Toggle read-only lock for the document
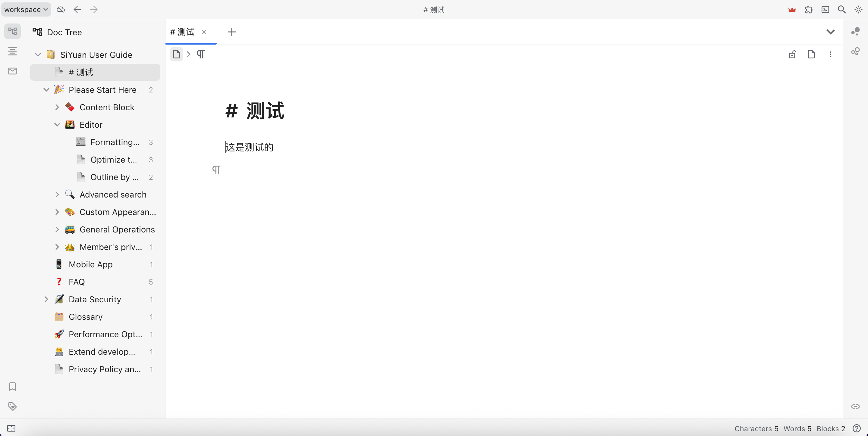Screen dimensions: 868x436 point(792,54)
